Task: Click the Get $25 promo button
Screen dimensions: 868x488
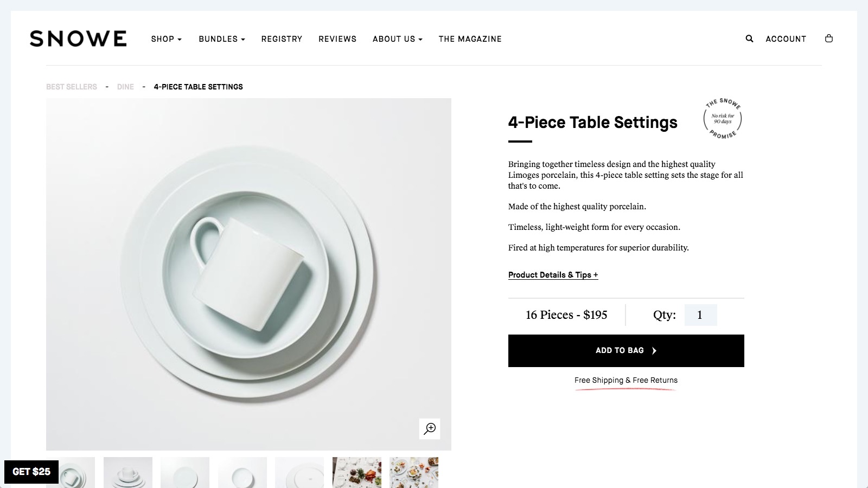Action: [31, 472]
